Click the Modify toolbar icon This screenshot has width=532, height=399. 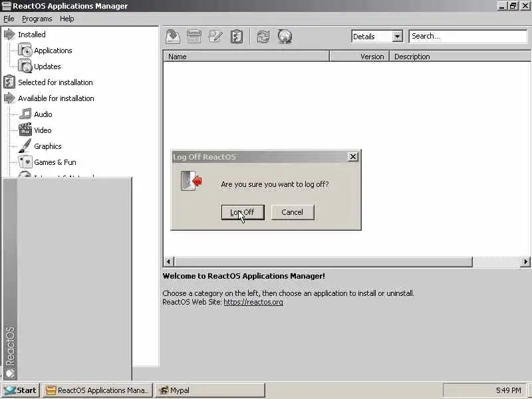[x=215, y=37]
